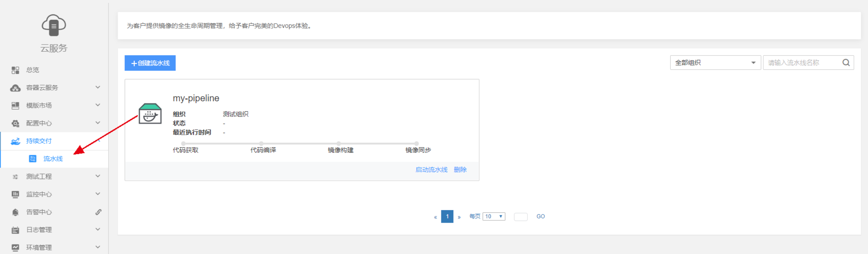Go to page 1
This screenshot has height=254, width=868.
point(447,217)
